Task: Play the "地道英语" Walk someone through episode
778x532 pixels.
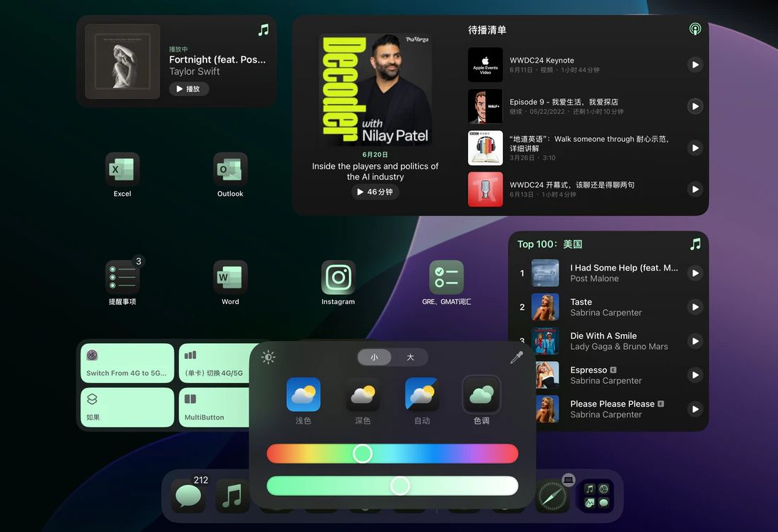Action: click(x=695, y=147)
